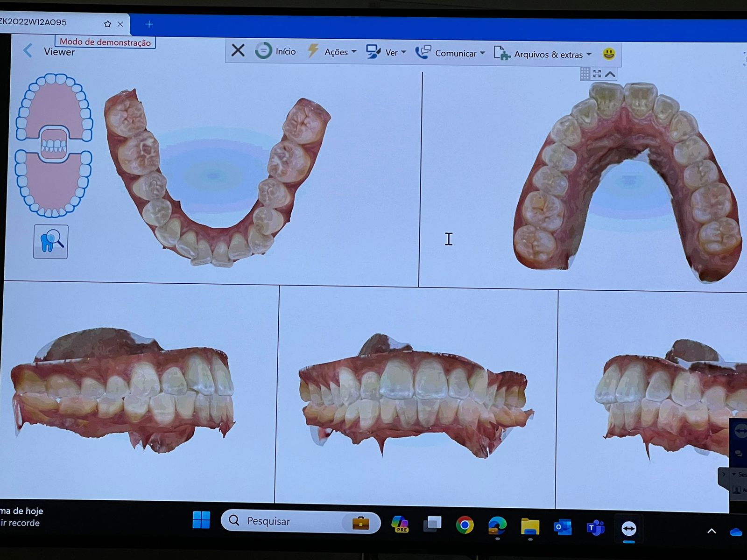Select the bite view in the jaw diagram

pyautogui.click(x=54, y=145)
